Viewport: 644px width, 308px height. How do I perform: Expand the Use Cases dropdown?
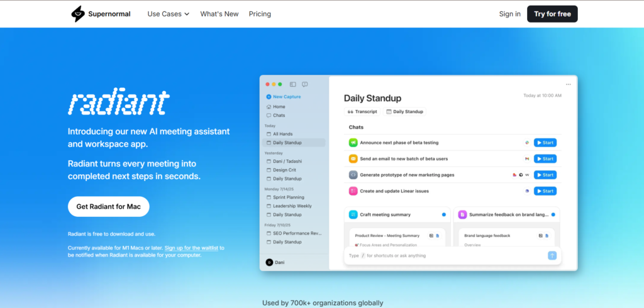click(x=169, y=14)
